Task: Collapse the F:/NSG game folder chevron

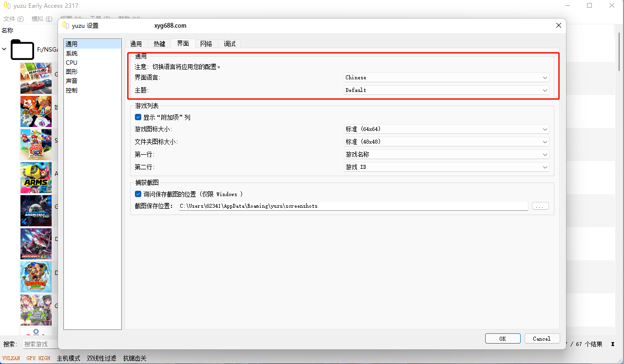Action: click(4, 49)
